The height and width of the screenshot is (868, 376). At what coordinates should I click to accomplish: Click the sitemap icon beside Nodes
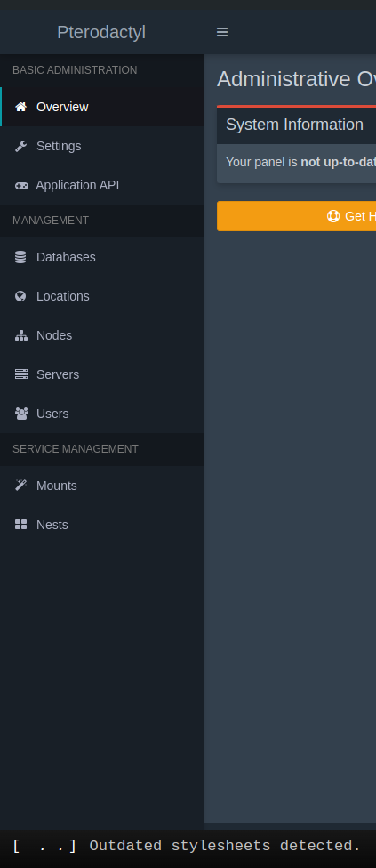[x=21, y=335]
